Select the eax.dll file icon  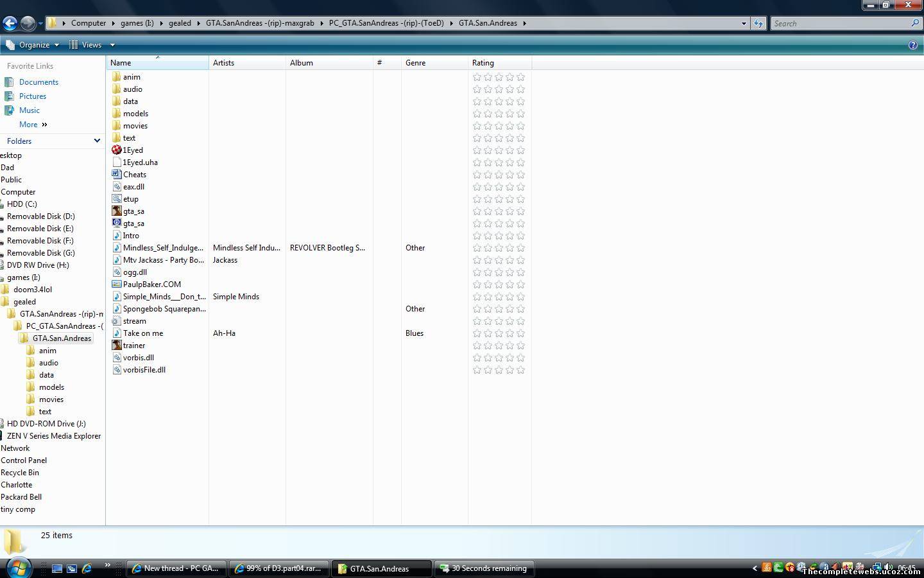coord(117,186)
